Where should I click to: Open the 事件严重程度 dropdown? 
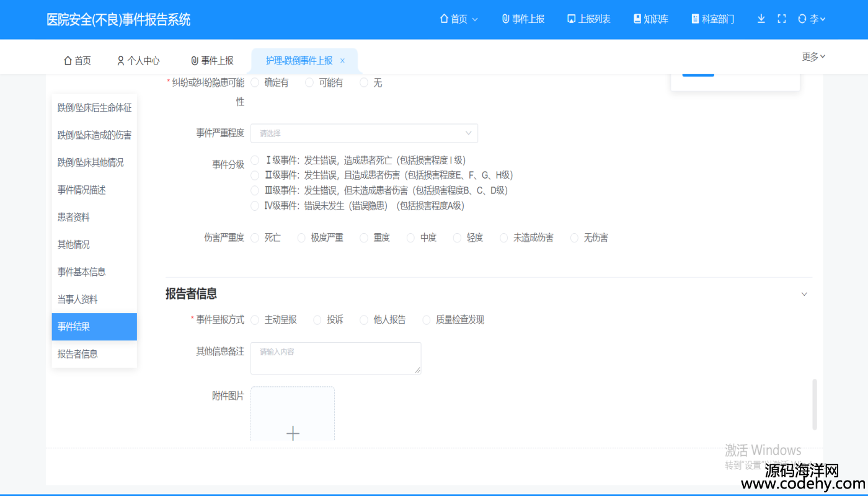coord(364,133)
